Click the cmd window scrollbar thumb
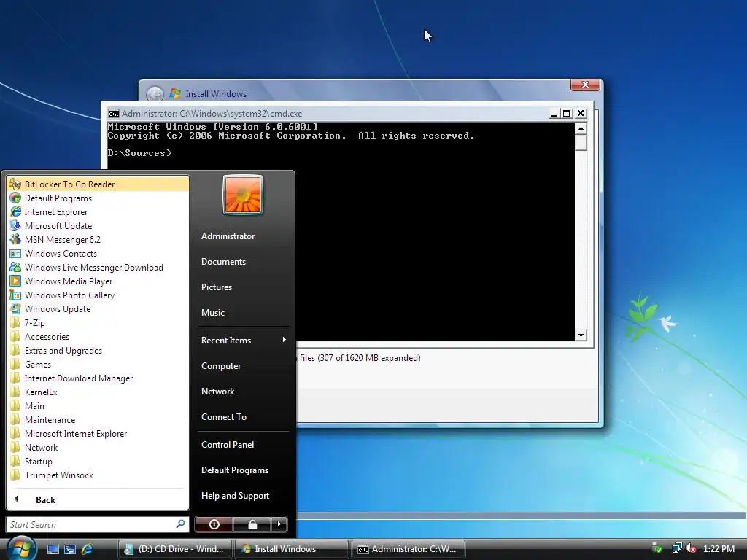This screenshot has height=560, width=747. (x=581, y=143)
